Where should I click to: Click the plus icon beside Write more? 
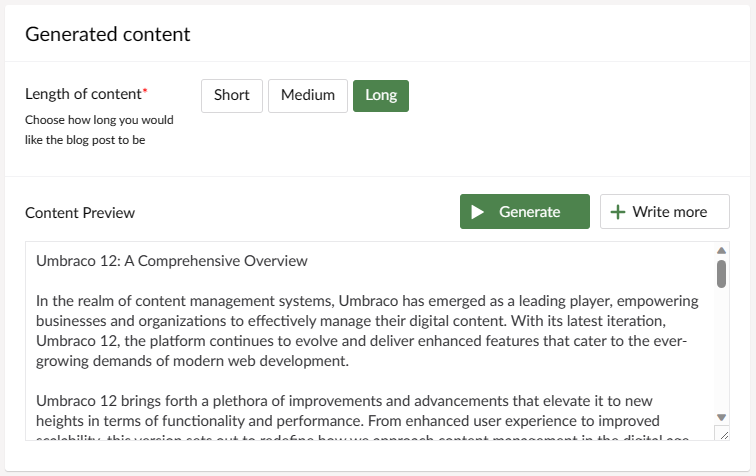pyautogui.click(x=618, y=212)
